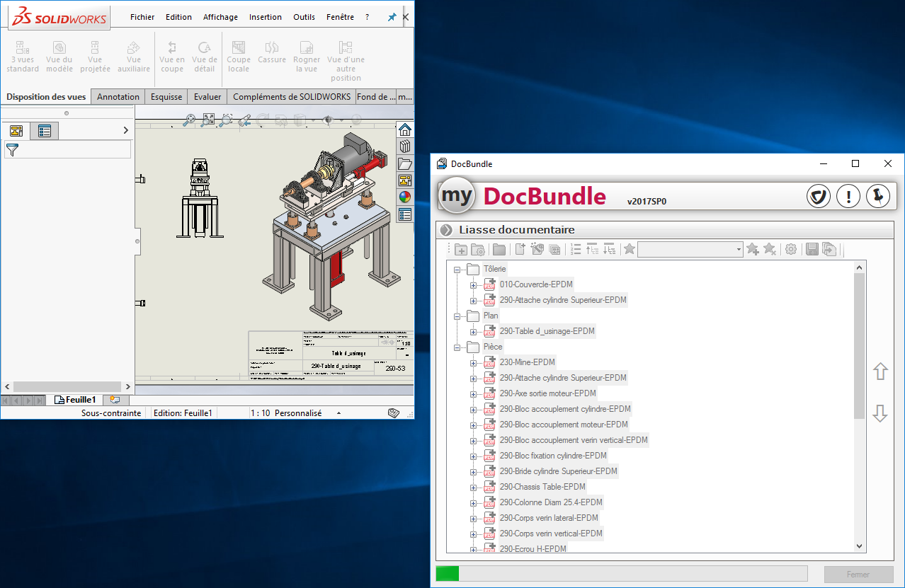Collapse the Liasse documentaire panel
The height and width of the screenshot is (588, 905).
click(x=446, y=230)
